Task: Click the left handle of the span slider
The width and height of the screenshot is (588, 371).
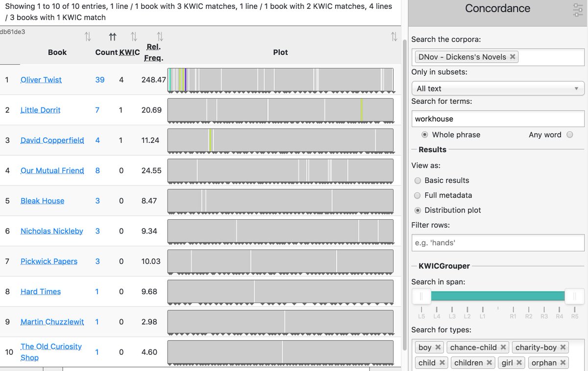Action: coord(421,296)
